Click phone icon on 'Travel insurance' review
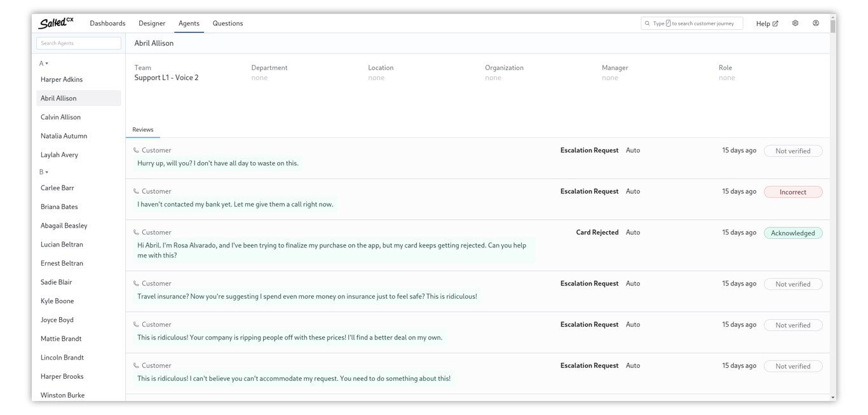 tap(136, 283)
